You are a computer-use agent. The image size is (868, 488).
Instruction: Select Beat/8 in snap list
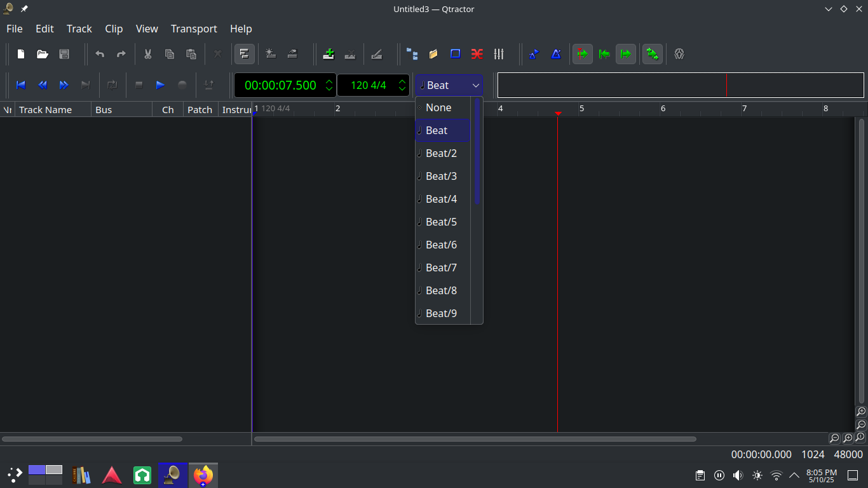443,290
